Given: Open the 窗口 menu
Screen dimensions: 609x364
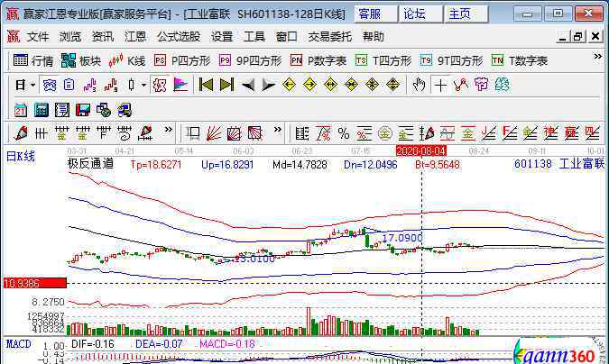Looking at the screenshot, I should coord(286,37).
